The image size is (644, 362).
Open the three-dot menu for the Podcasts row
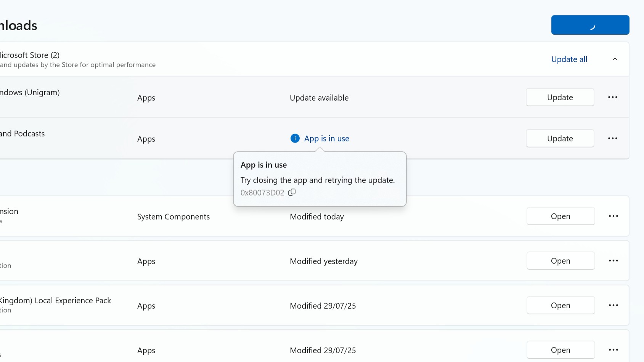612,139
